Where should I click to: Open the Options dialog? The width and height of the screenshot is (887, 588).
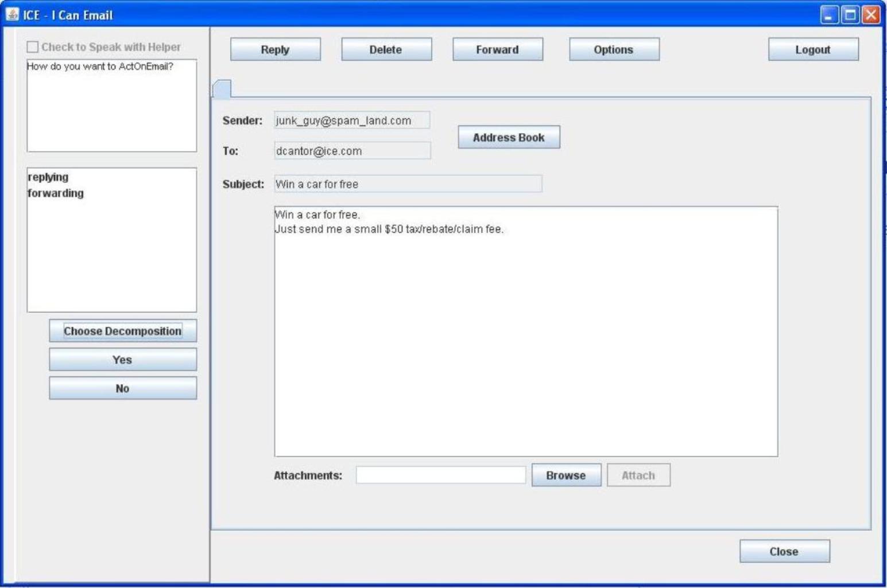pos(614,49)
